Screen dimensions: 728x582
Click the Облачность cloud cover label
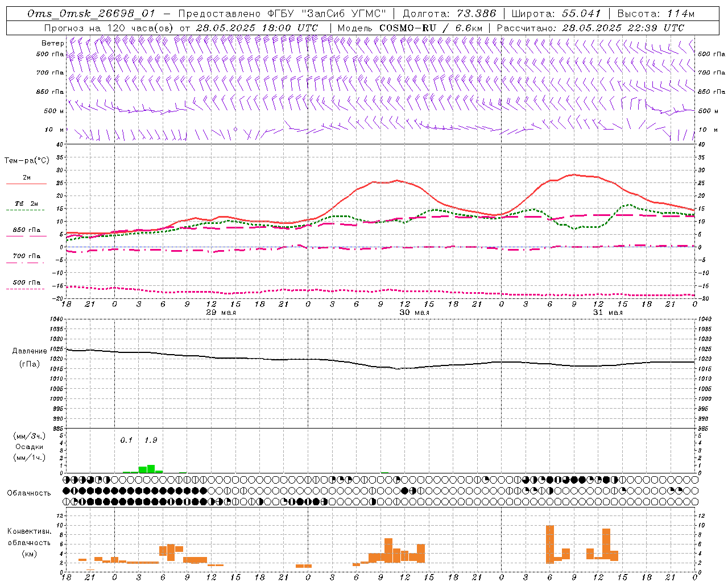pos(29,493)
